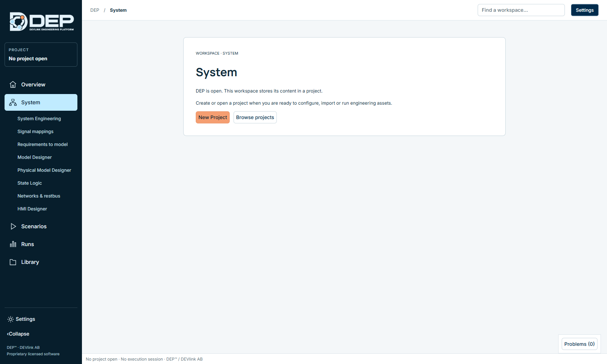Launch HMI Designer

32,209
